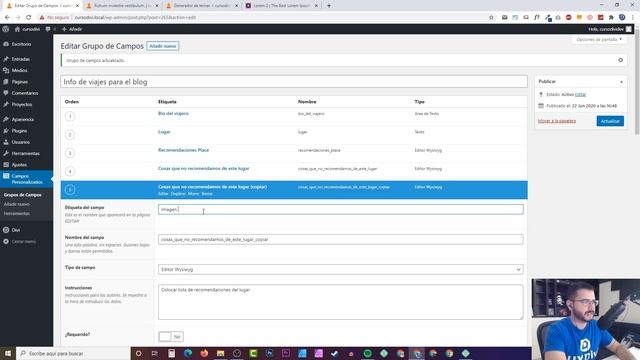Select Añadir nuevo submenu item in sidebar
The width and height of the screenshot is (640, 360).
click(x=17, y=204)
